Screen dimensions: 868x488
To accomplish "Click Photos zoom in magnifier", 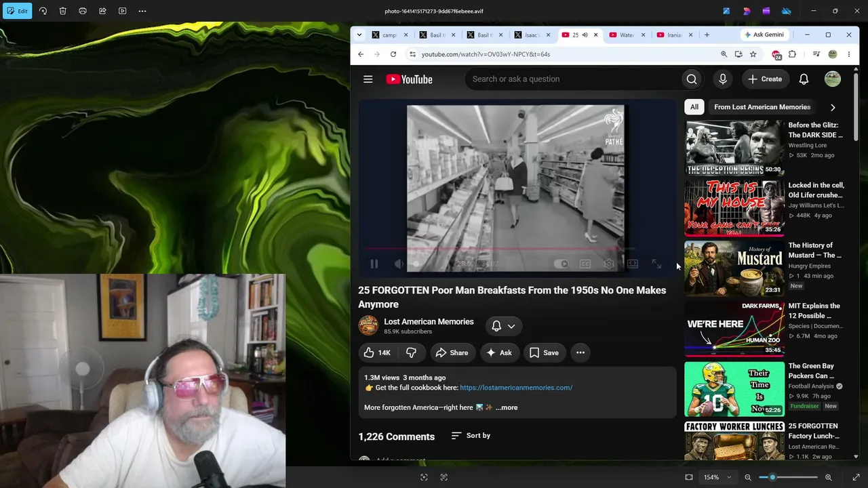I will coord(828,477).
